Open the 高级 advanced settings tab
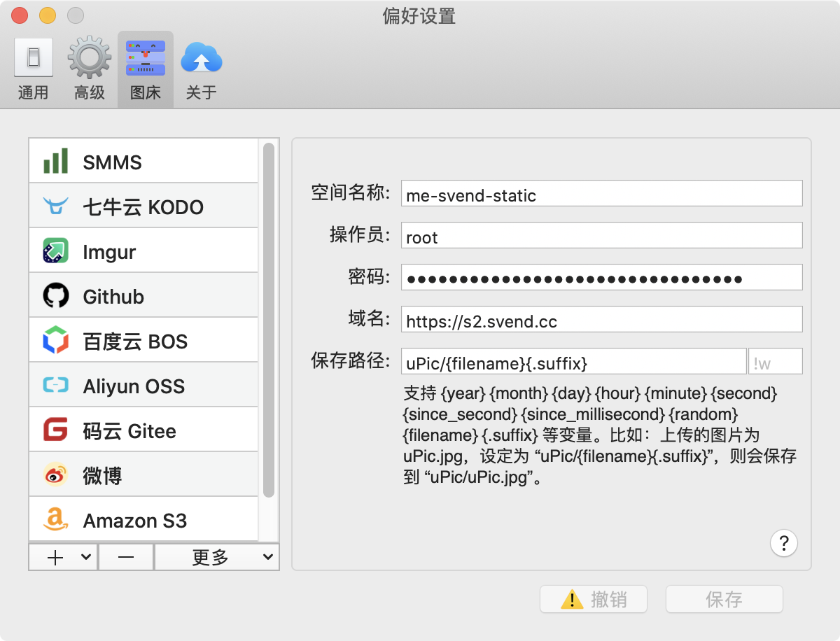 click(90, 69)
